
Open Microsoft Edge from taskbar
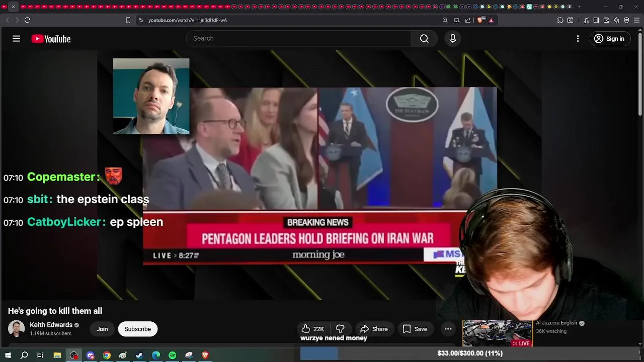156,355
